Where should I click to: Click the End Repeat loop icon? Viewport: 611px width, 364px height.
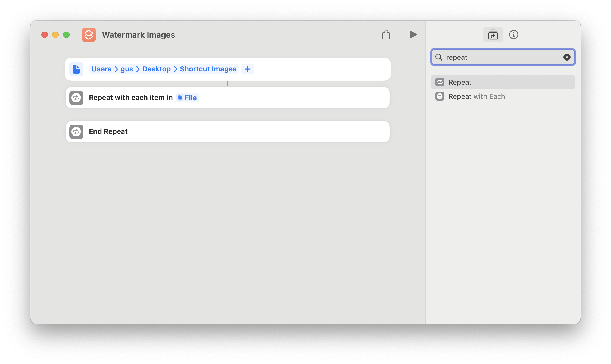[76, 131]
